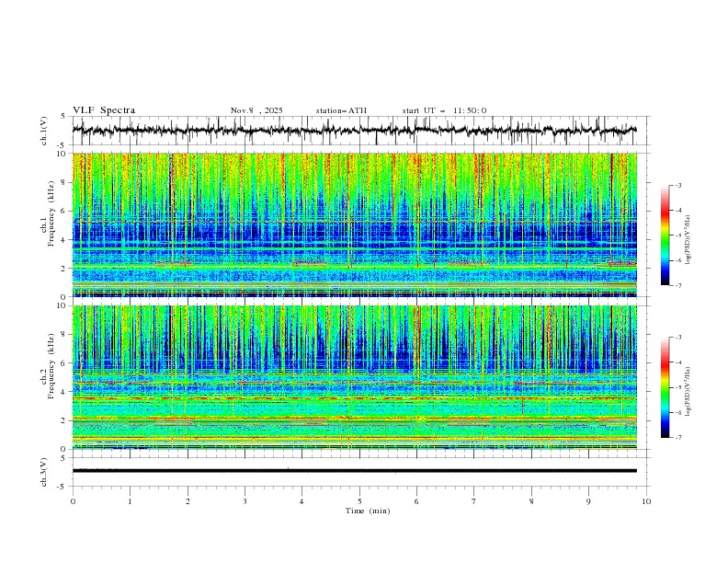
Task: Click the log(PSD) label beside ch.1 color bar
Action: (688, 240)
